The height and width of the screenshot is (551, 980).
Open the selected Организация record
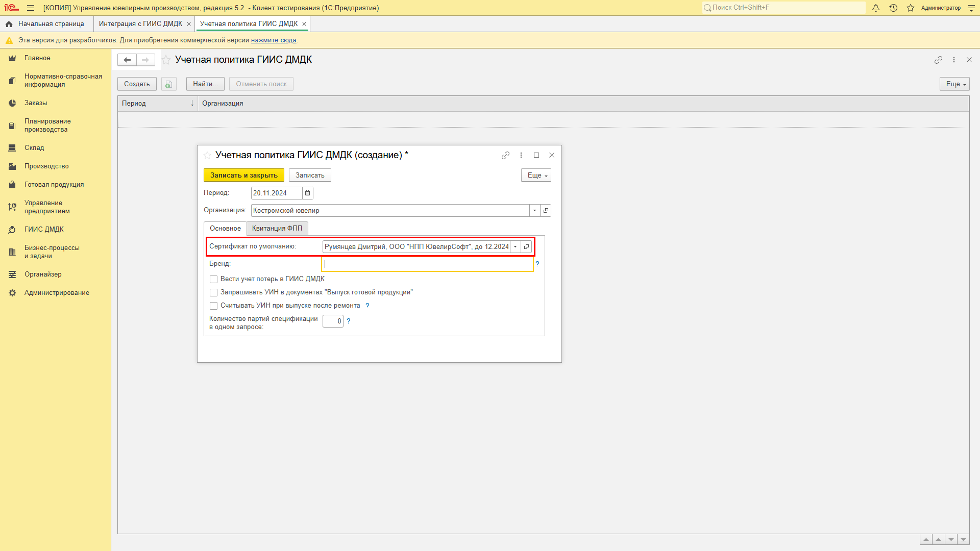coord(546,211)
